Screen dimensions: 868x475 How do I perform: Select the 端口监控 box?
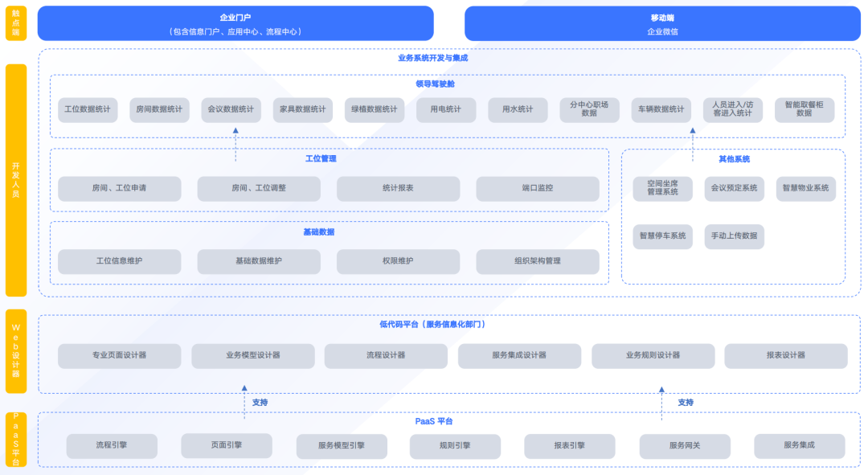click(x=538, y=188)
